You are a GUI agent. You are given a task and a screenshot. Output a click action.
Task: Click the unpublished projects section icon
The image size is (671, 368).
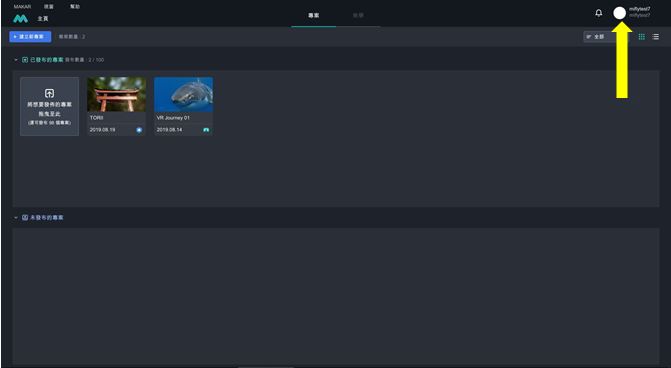click(x=25, y=217)
